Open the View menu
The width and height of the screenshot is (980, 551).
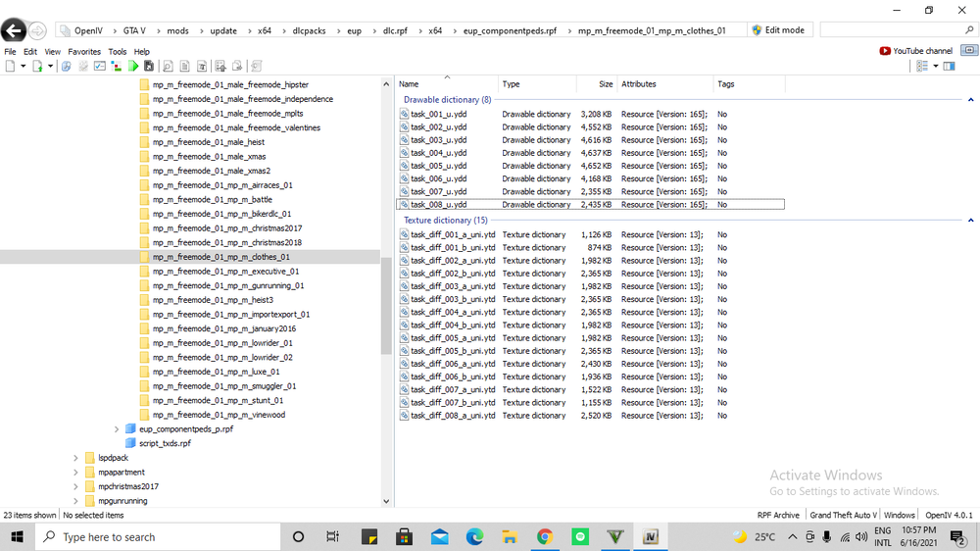53,52
